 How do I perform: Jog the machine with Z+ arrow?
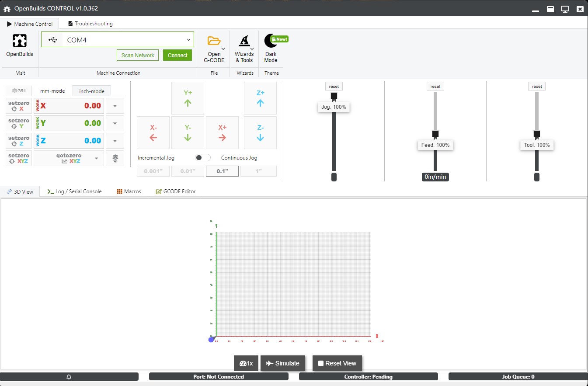pos(260,98)
